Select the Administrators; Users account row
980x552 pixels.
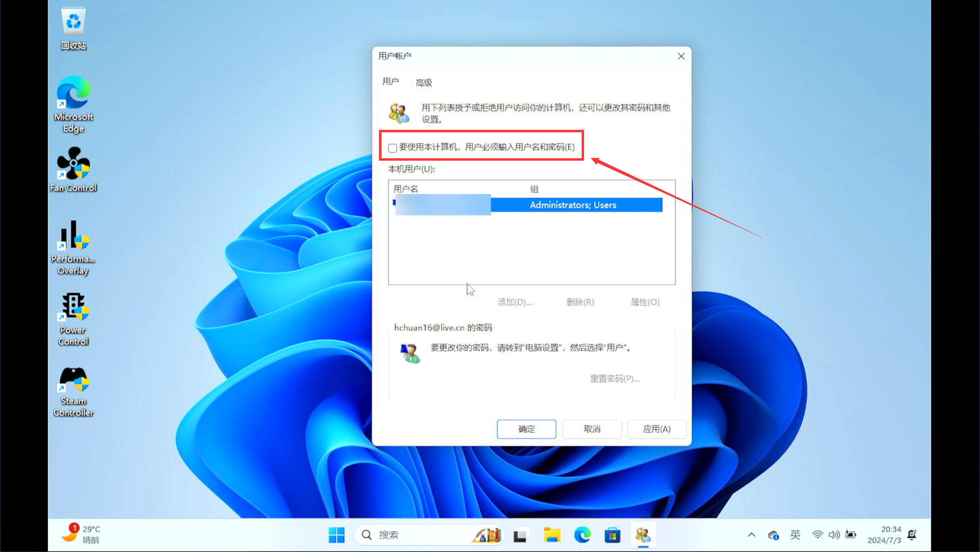[x=573, y=205]
